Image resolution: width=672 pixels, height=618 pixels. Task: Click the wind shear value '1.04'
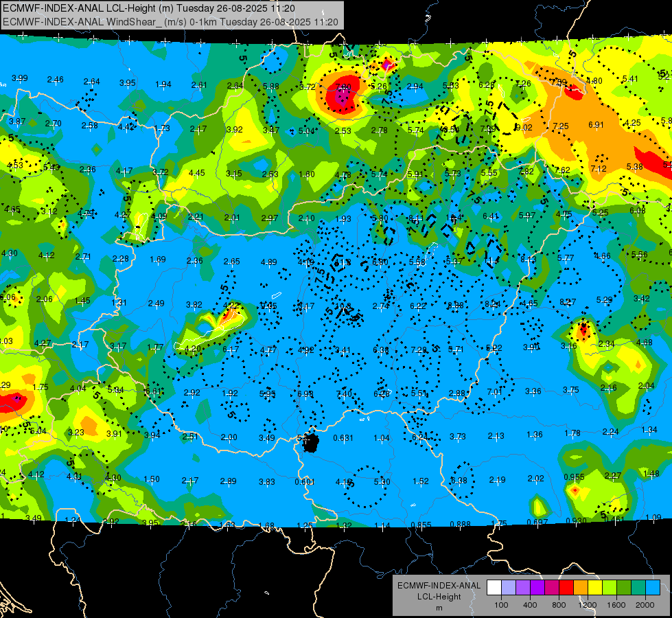point(382,438)
